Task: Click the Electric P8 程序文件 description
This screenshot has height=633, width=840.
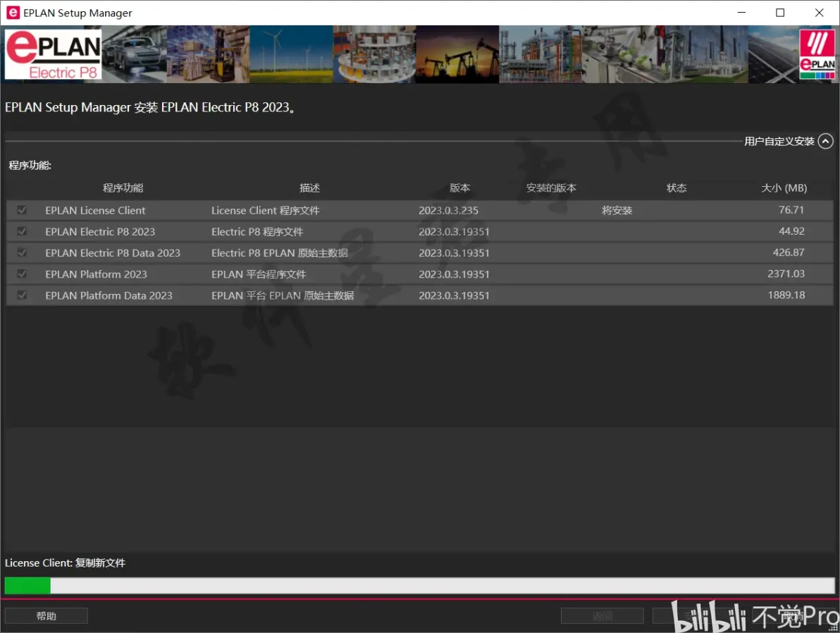Action: pyautogui.click(x=257, y=231)
